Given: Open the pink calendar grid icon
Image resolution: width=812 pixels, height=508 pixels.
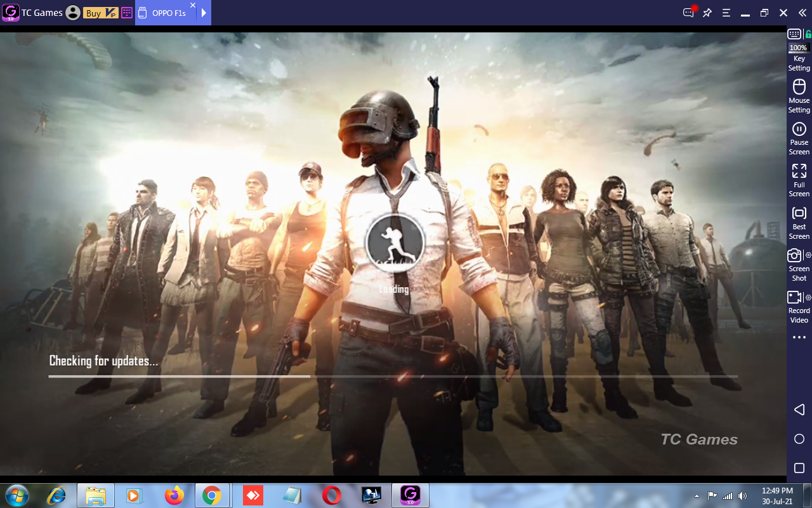Looking at the screenshot, I should click(x=127, y=13).
